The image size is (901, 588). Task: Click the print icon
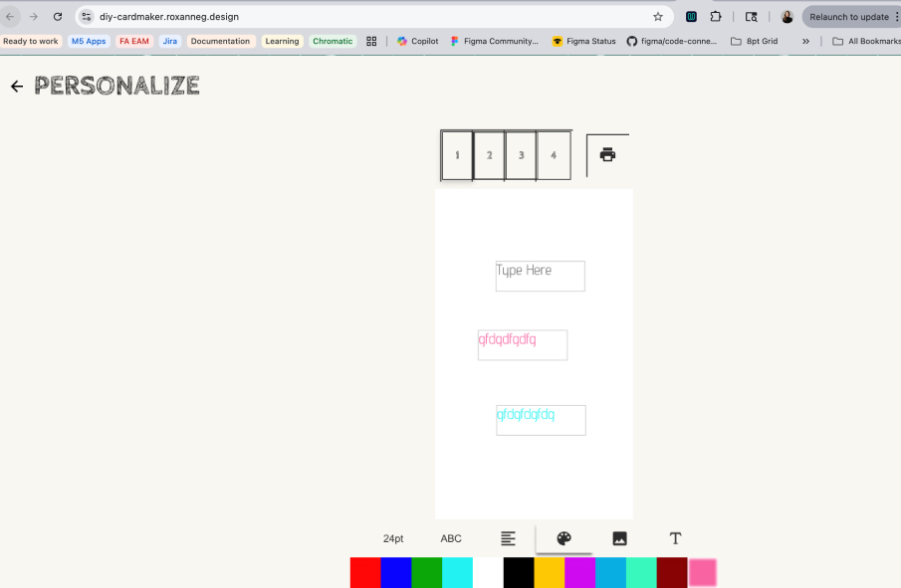coord(607,154)
